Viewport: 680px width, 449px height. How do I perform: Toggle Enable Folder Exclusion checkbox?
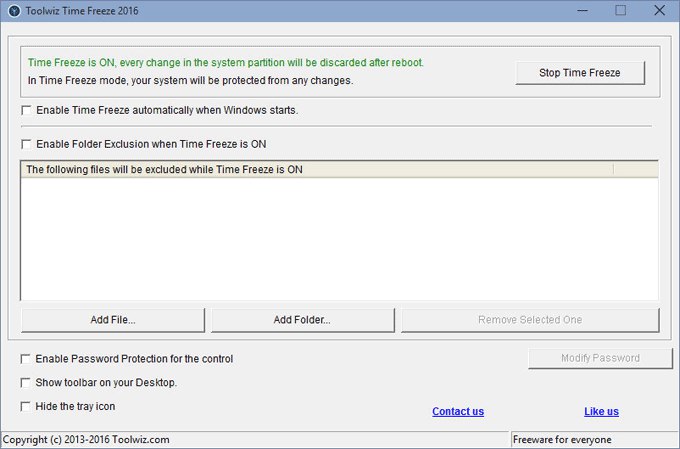tap(26, 144)
